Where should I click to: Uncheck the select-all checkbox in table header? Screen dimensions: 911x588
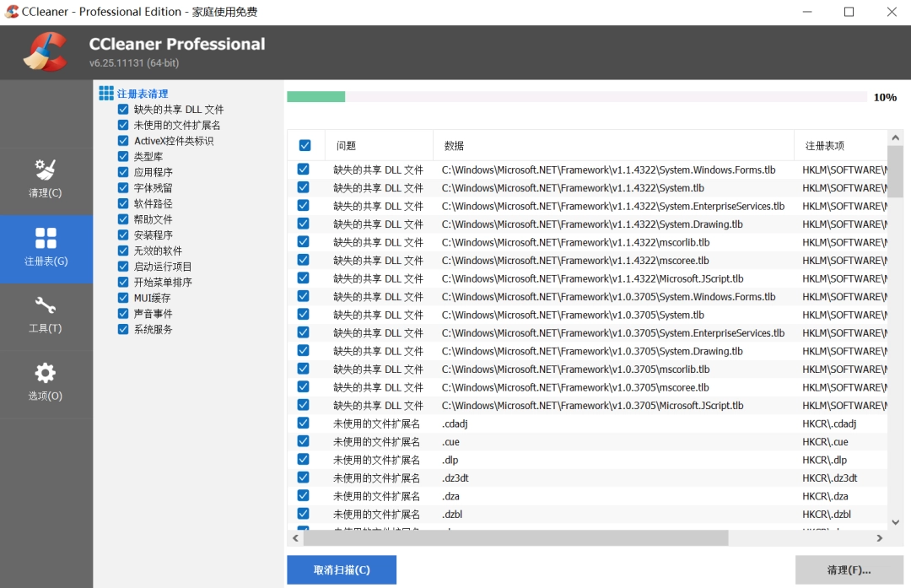point(305,145)
